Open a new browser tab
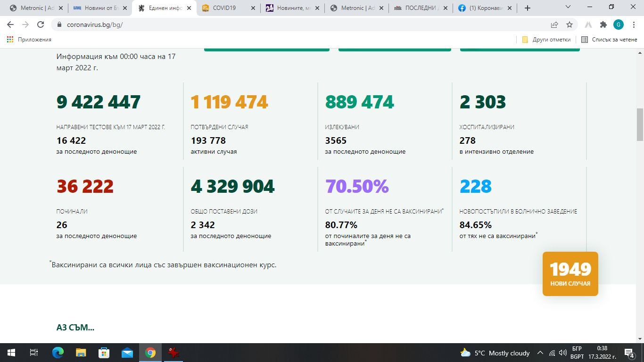 (x=528, y=8)
